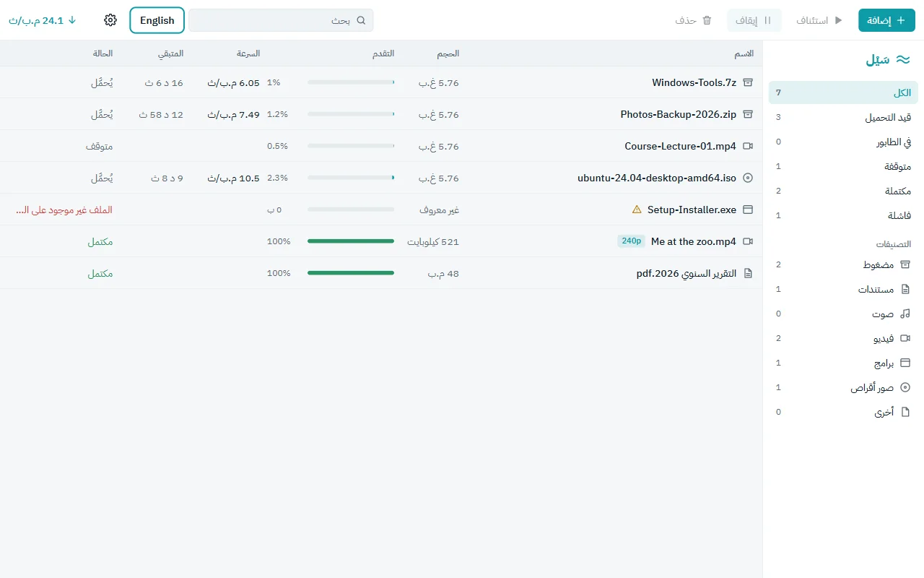924x578 pixels.
Task: Click the حذف delete button
Action: (694, 20)
